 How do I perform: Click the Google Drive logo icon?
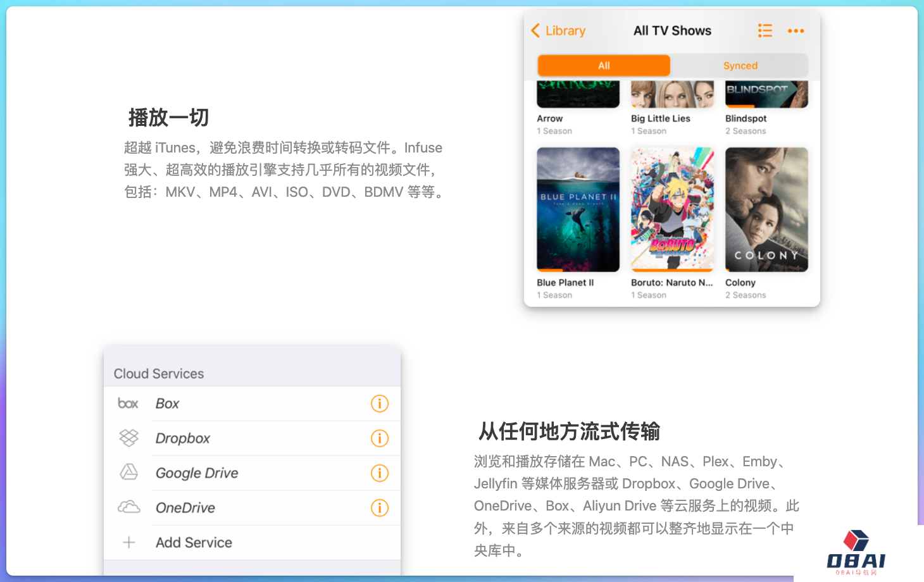129,472
